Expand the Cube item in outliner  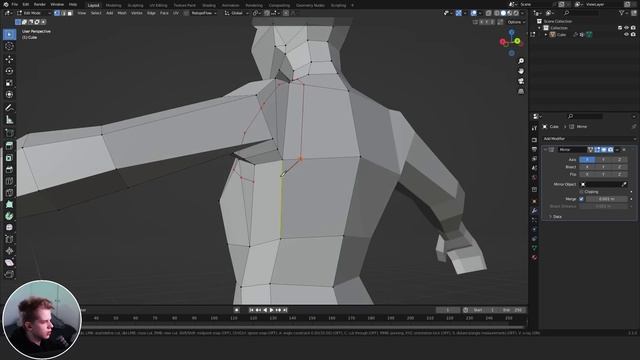[546, 35]
